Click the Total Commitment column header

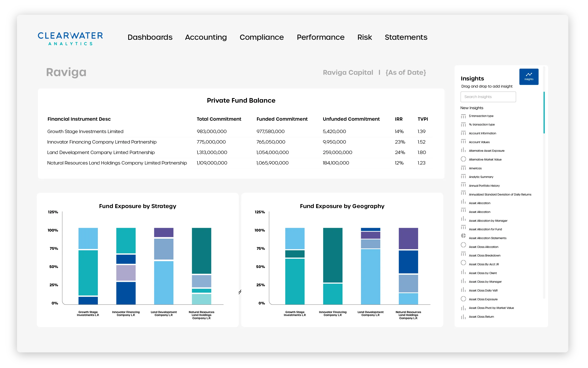tap(219, 119)
